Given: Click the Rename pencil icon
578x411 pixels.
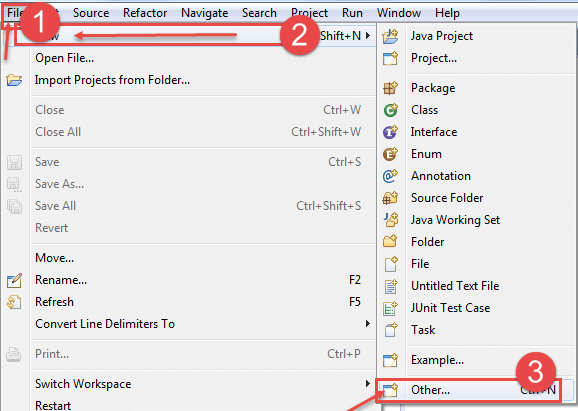Looking at the screenshot, I should (x=14, y=281).
